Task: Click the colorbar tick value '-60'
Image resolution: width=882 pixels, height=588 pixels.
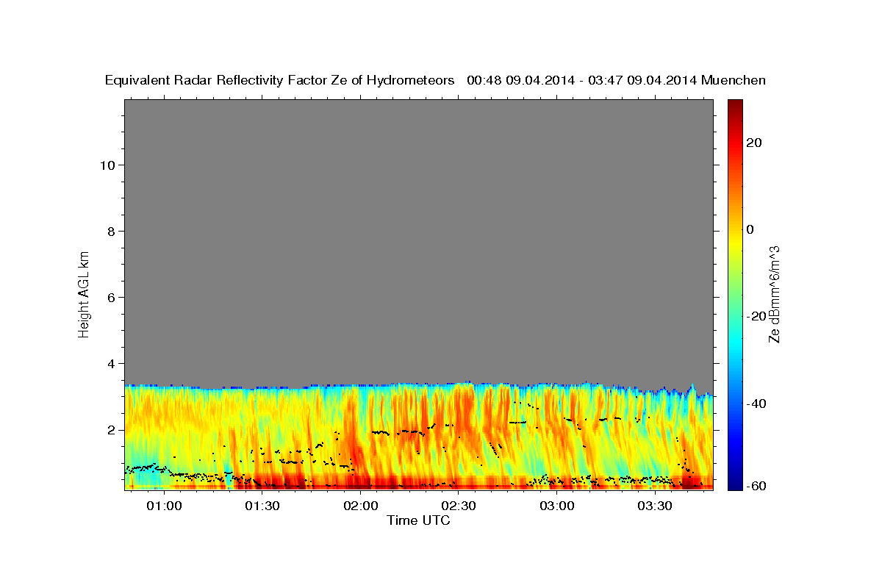Action: click(x=756, y=486)
